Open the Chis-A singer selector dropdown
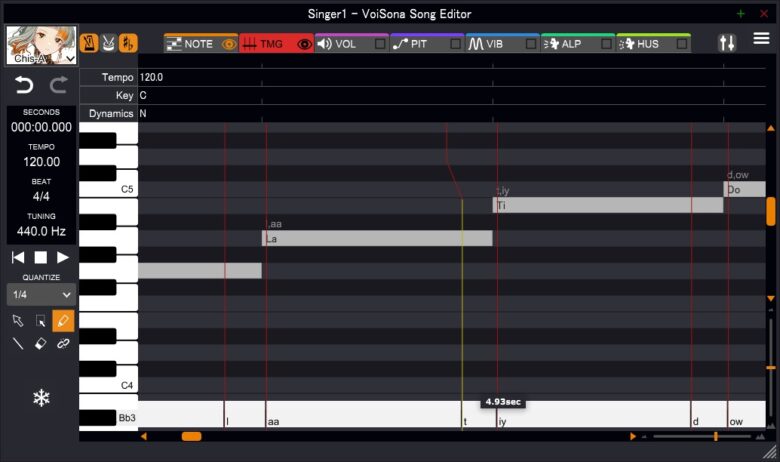This screenshot has width=780, height=462. pyautogui.click(x=41, y=59)
